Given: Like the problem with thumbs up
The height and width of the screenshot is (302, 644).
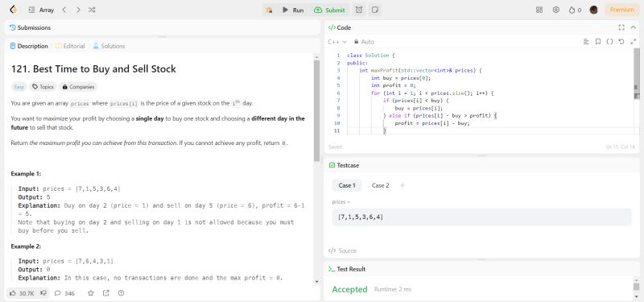Looking at the screenshot, I should point(22,293).
